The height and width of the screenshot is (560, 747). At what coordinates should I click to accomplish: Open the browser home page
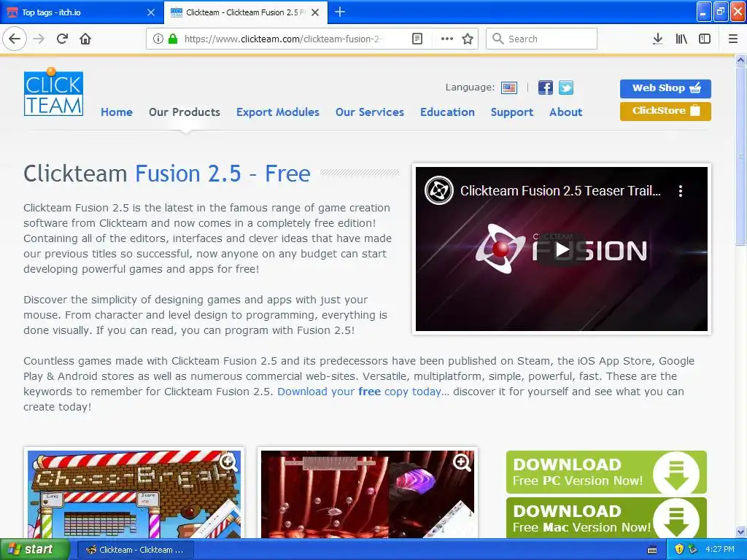85,39
